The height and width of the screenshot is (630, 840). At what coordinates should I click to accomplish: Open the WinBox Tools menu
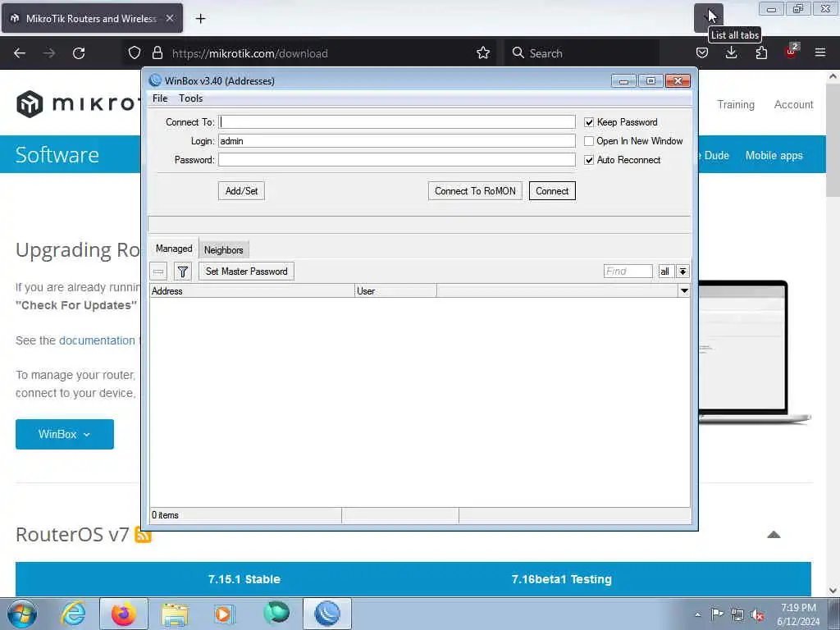click(190, 98)
